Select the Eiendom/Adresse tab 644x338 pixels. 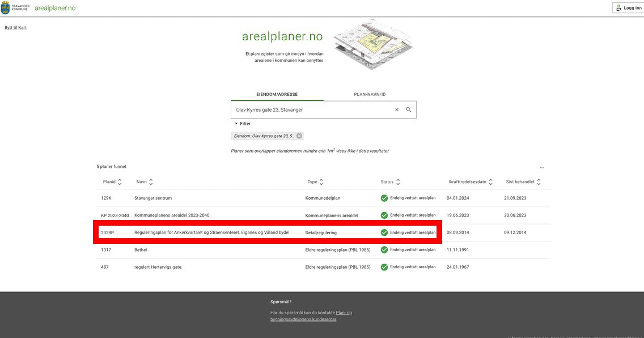[277, 94]
